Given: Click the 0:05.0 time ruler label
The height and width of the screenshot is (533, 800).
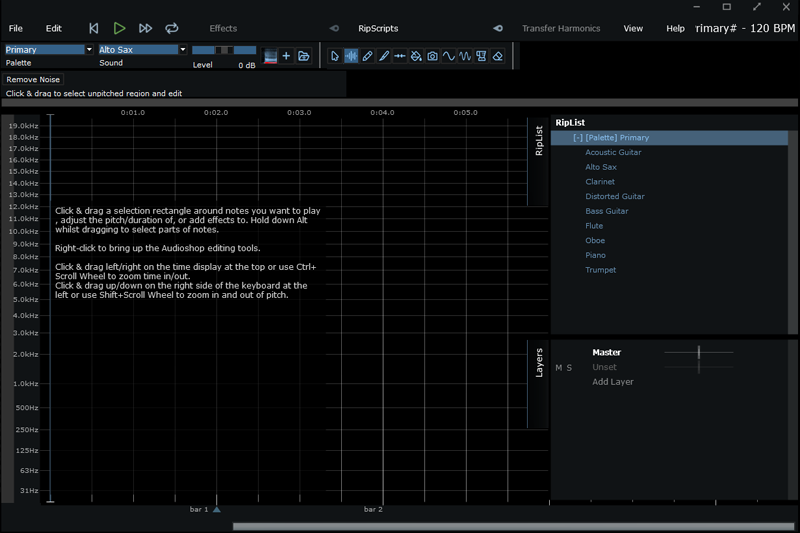Looking at the screenshot, I should point(465,113).
